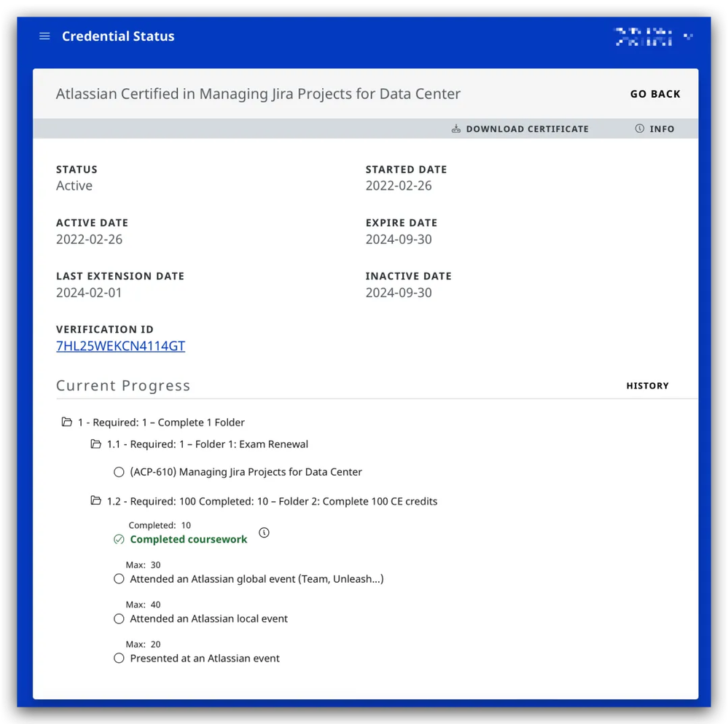Click the text 1.1 - Required: 1 – Folder 1: Exam Renewal
This screenshot has height=724, width=728.
pyautogui.click(x=208, y=444)
